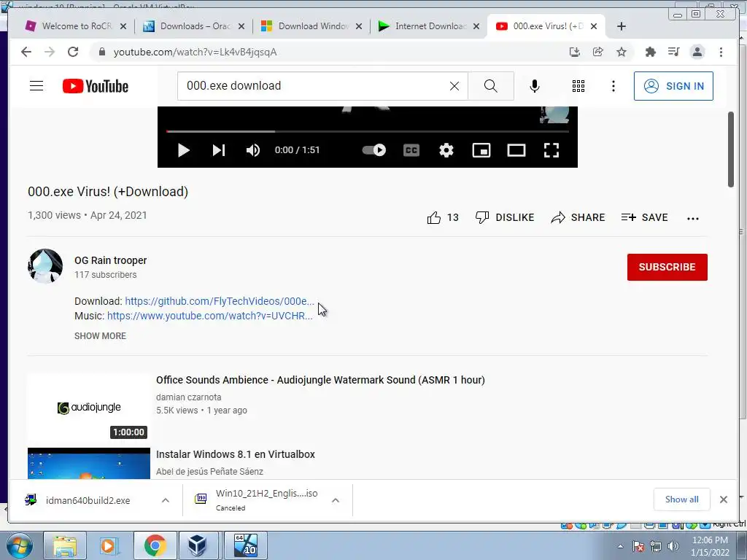Screen dimensions: 747x560
Task: Open the Music youtube link
Action: point(210,316)
